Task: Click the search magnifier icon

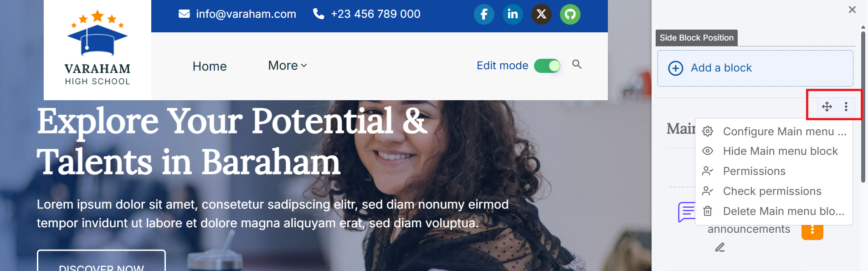Action: [x=577, y=64]
